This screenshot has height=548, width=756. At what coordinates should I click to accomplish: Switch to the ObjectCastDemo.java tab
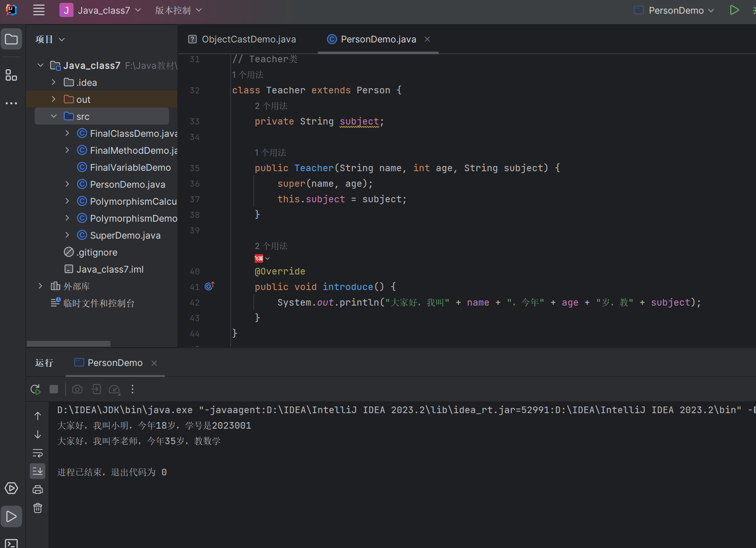(248, 39)
